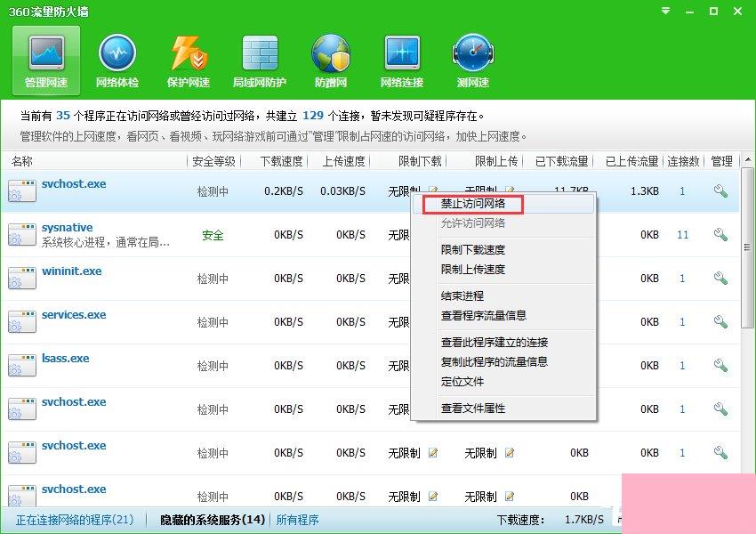Click the wrench icon for first svchost.exe row
The width and height of the screenshot is (756, 534).
[x=720, y=191]
